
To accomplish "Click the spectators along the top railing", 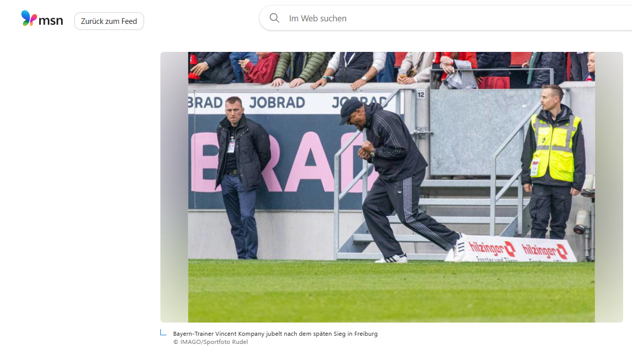I will (391, 68).
